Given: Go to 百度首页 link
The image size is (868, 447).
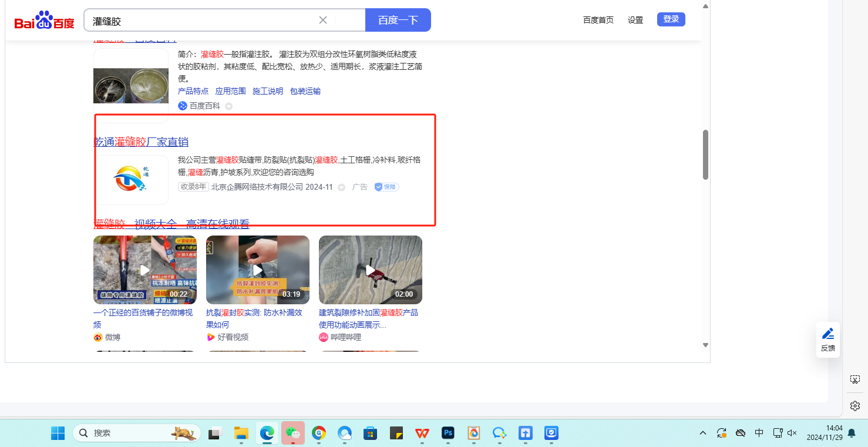Looking at the screenshot, I should point(598,20).
